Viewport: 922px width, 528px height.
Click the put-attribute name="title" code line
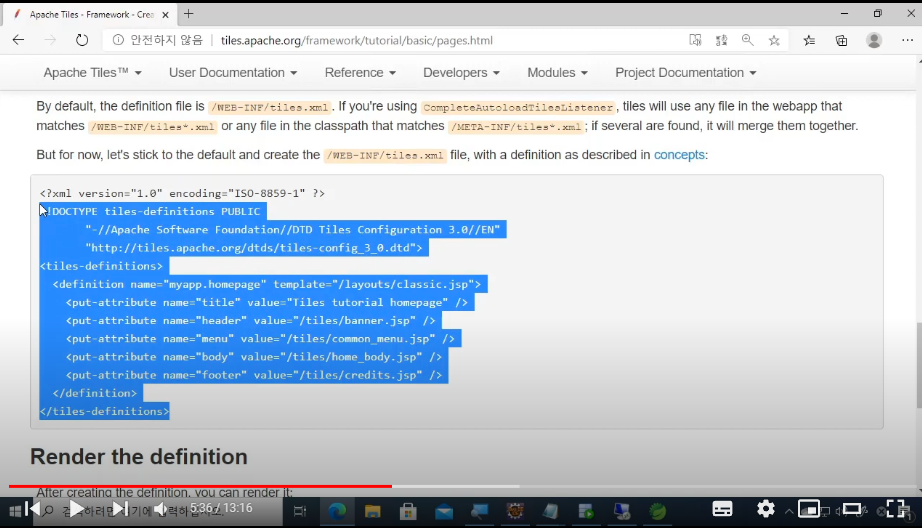pos(267,302)
